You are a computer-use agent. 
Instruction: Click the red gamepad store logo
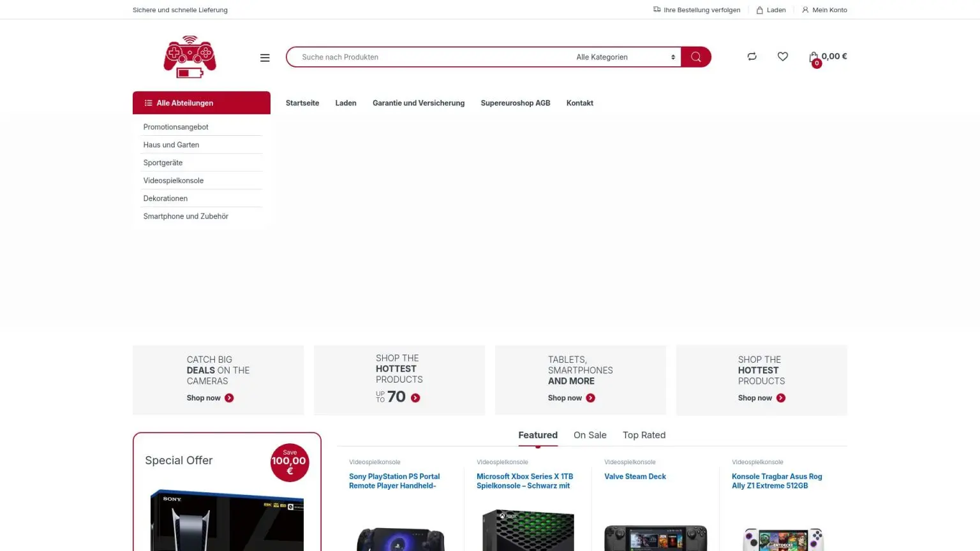189,57
